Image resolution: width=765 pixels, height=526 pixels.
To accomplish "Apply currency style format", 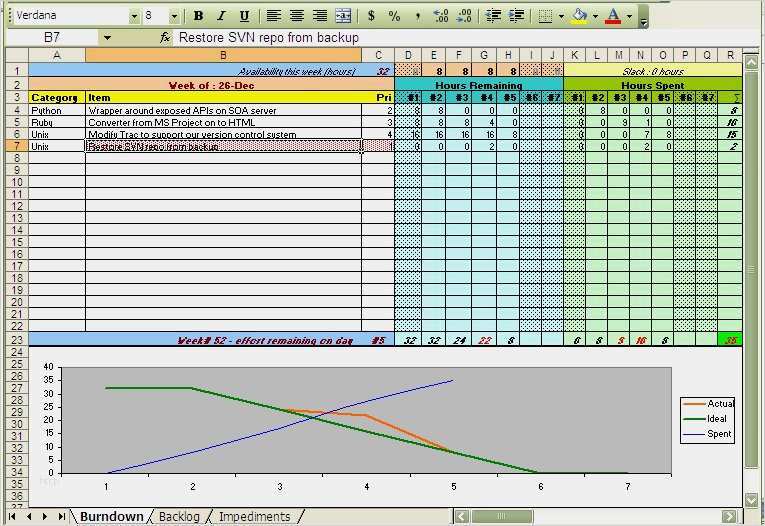I will pyautogui.click(x=372, y=16).
